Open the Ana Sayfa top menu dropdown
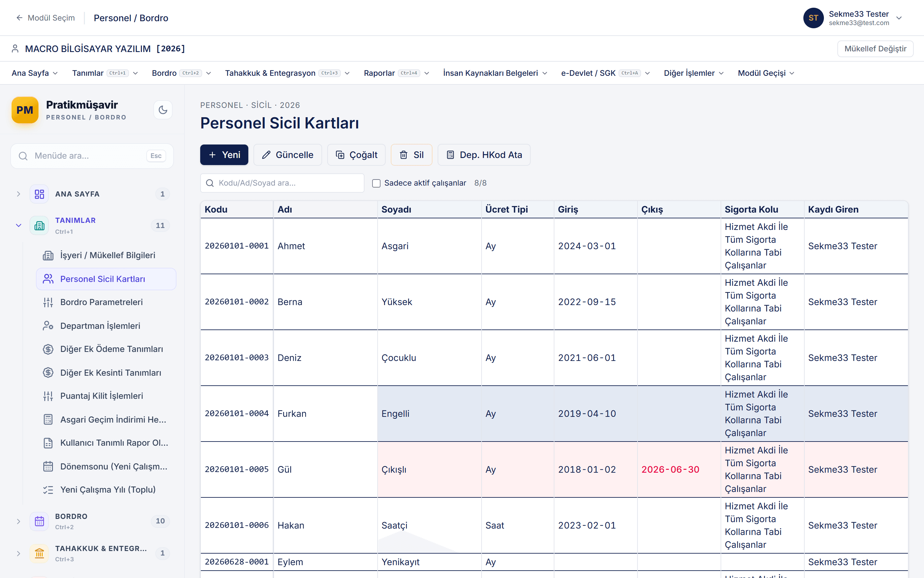 tap(35, 73)
